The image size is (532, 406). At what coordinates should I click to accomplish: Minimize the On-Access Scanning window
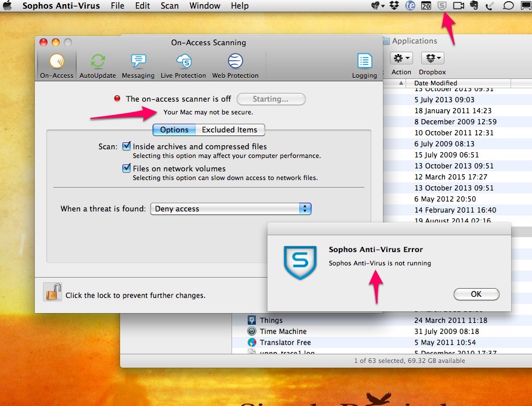tap(56, 42)
